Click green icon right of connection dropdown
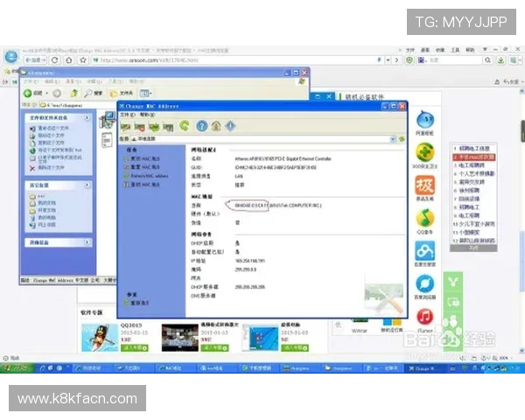This screenshot has width=525, height=420. coord(402,138)
